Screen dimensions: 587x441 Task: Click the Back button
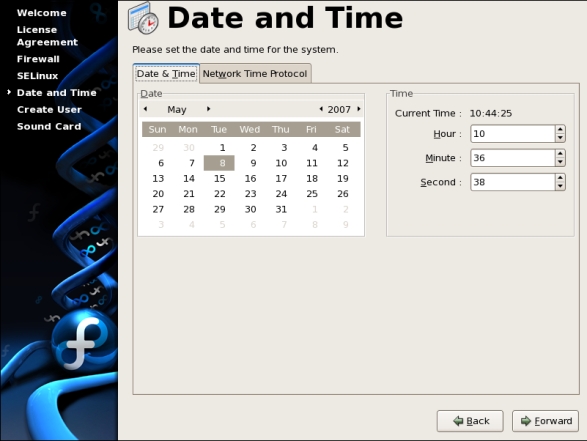click(x=470, y=421)
